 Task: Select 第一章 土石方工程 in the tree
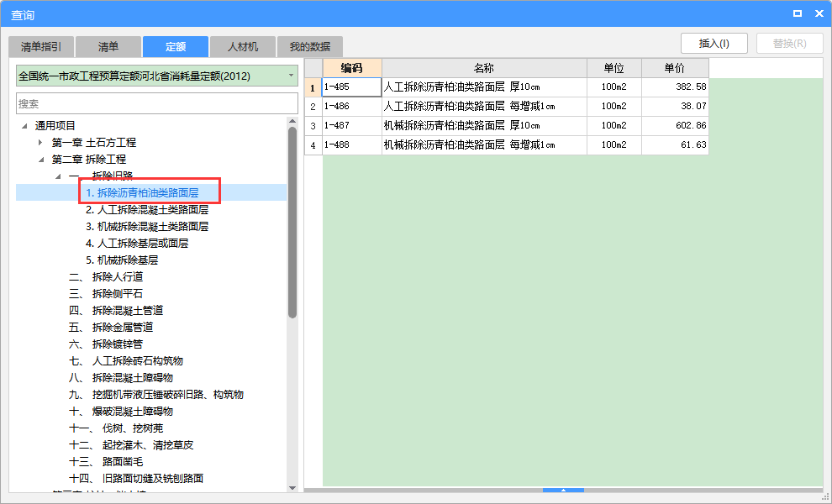(x=94, y=142)
